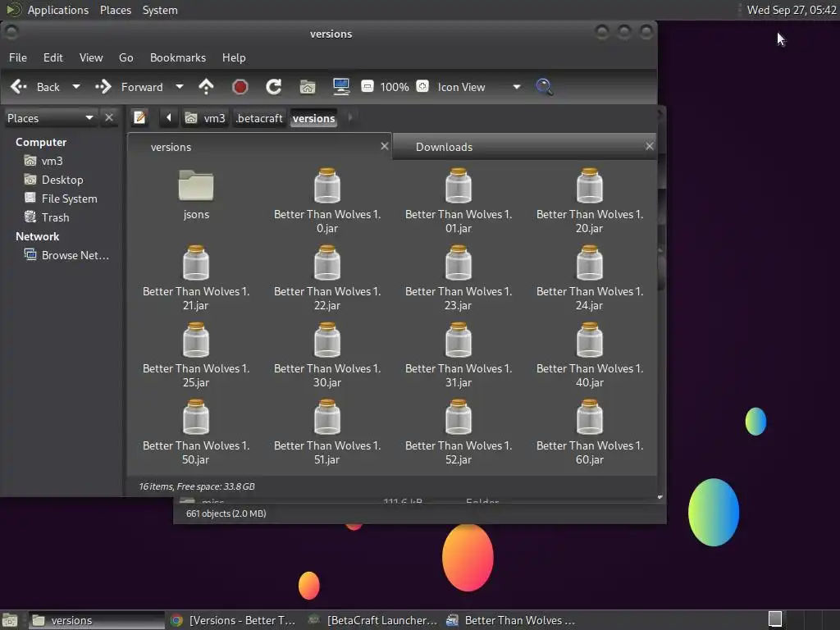The width and height of the screenshot is (840, 630).
Task: Zoom in with the plus button
Action: (422, 86)
